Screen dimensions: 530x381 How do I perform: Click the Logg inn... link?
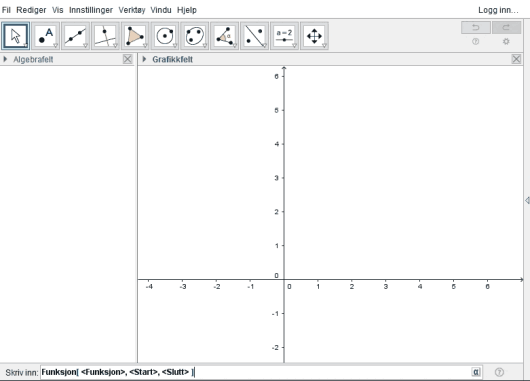tap(498, 10)
